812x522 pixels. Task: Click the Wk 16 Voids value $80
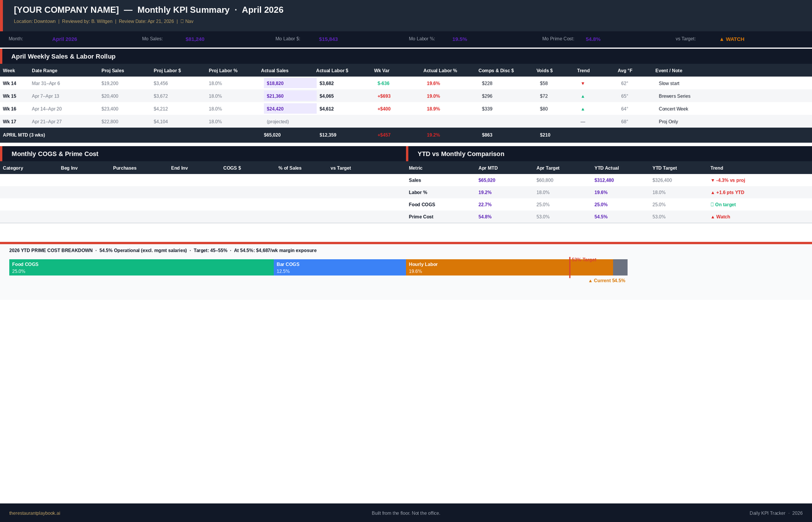543,109
